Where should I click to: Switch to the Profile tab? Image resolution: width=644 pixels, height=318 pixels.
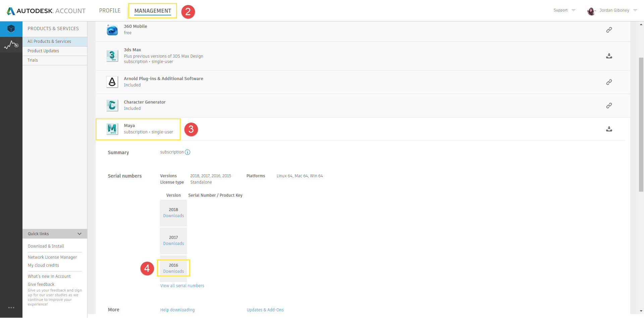(x=110, y=11)
